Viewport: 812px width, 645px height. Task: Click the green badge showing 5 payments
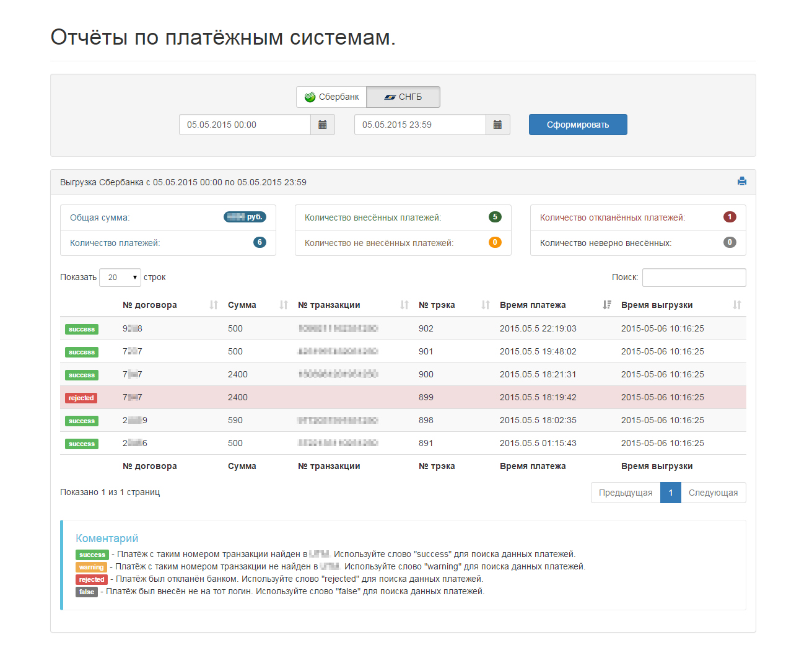pos(495,217)
